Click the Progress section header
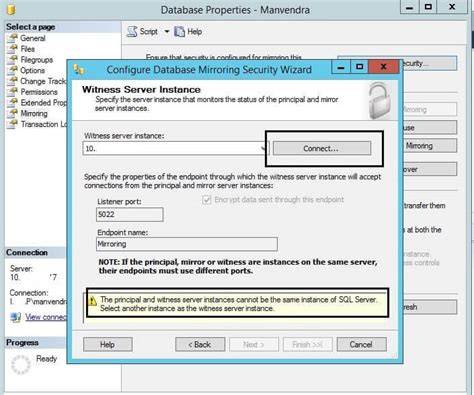This screenshot has width=474, height=395. (x=22, y=342)
